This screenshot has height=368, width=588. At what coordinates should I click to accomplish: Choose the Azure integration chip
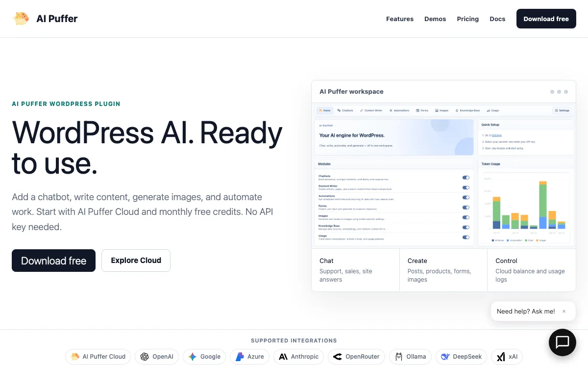point(249,357)
